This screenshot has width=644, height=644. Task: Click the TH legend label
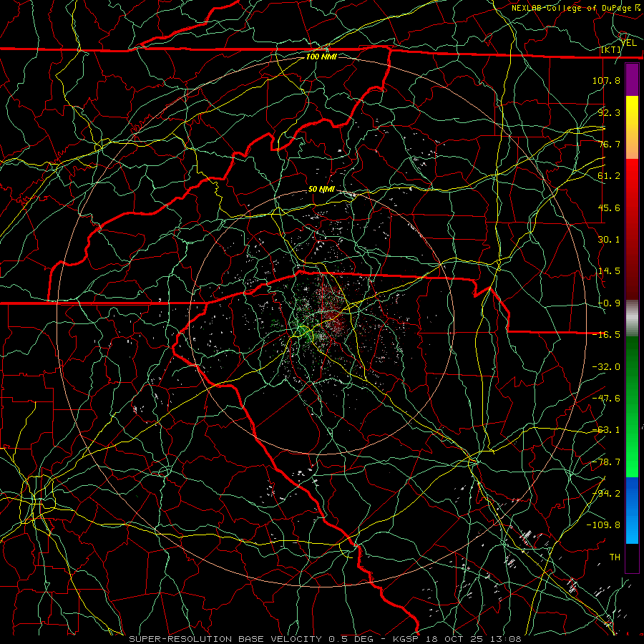coord(615,557)
